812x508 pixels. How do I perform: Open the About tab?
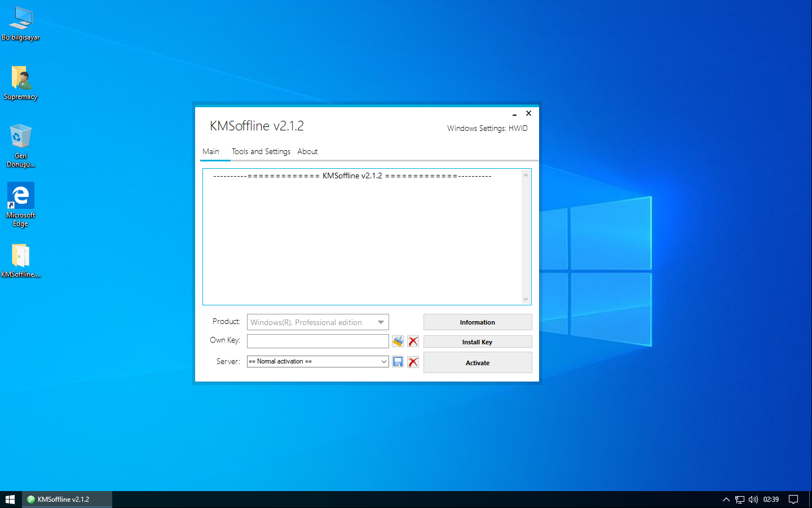(x=307, y=151)
